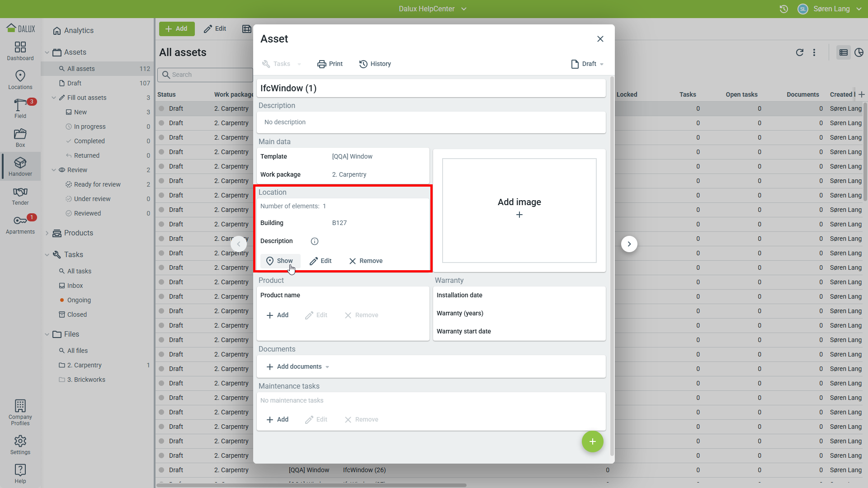This screenshot has height=488, width=868.
Task: Switch to chart view icon
Action: (859, 52)
